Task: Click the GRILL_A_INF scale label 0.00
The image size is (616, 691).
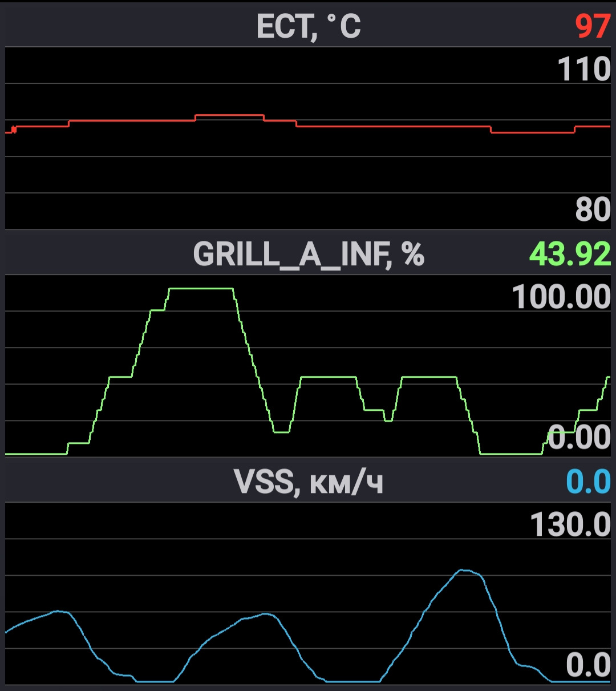Action: coord(578,438)
